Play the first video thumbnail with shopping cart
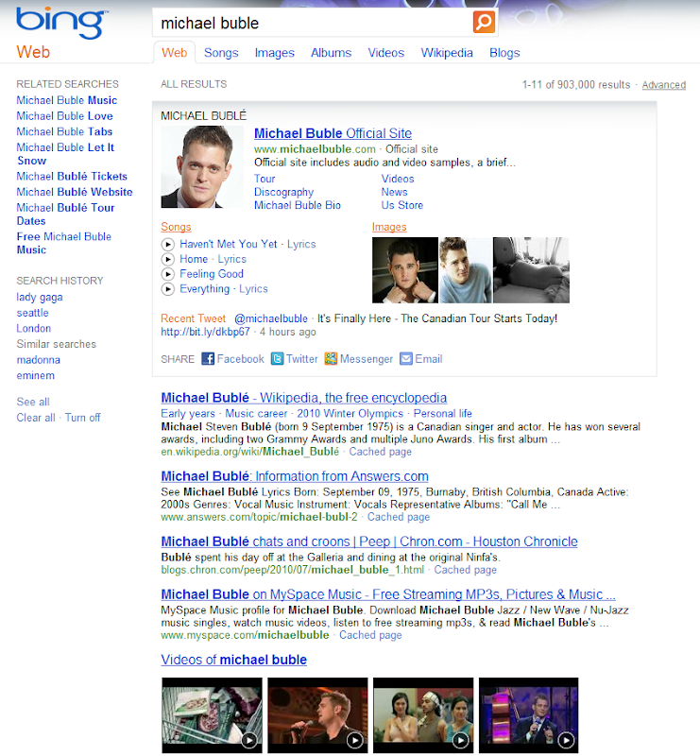Screen dimensions: 700x756 tap(213, 715)
